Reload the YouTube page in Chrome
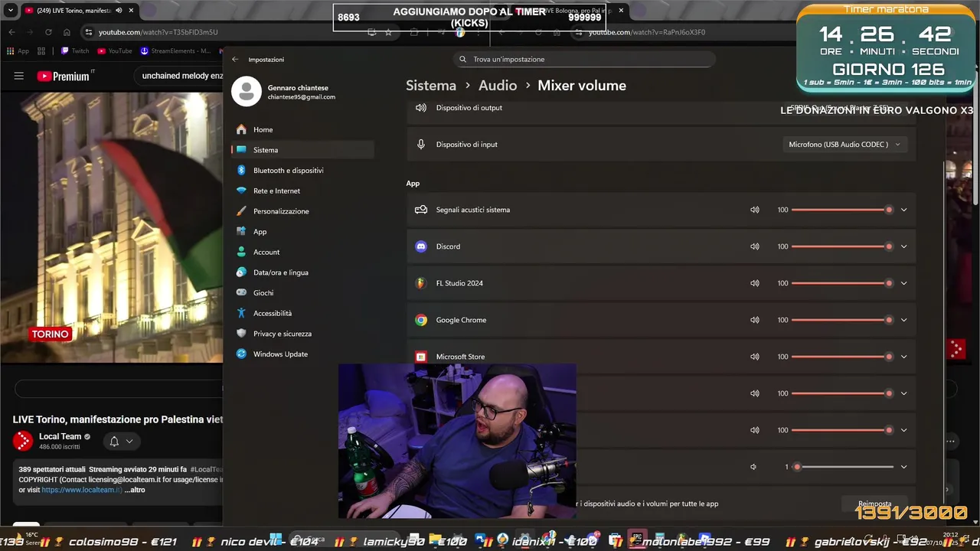This screenshot has width=980, height=551. [x=48, y=32]
